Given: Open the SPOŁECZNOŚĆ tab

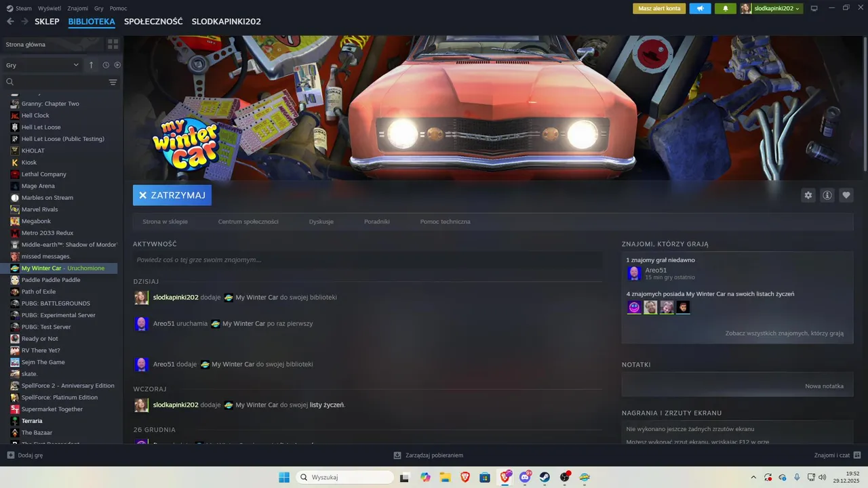Looking at the screenshot, I should 153,22.
